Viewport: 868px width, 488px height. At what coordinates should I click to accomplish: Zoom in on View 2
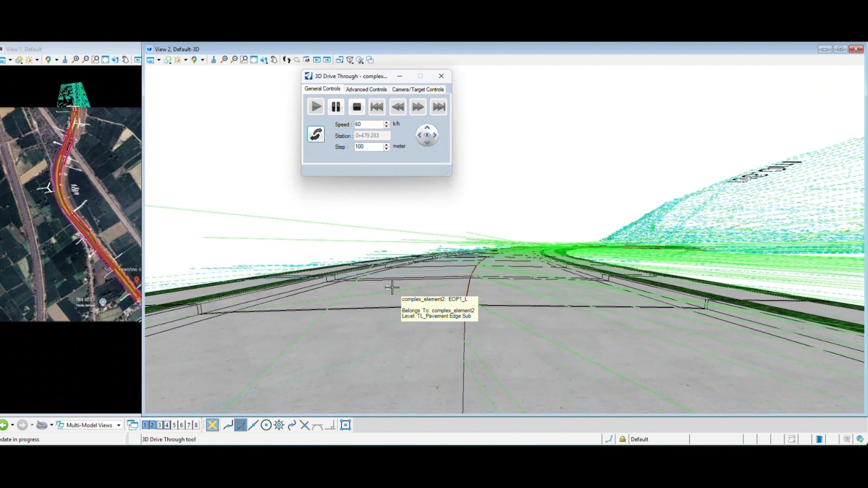[224, 60]
